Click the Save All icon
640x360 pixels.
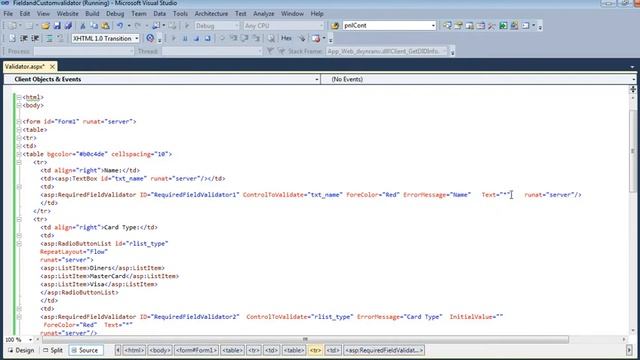68,26
